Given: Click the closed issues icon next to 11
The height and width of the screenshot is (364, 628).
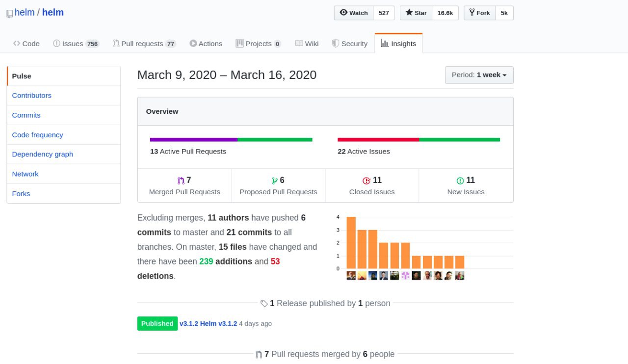Looking at the screenshot, I should pos(366,181).
